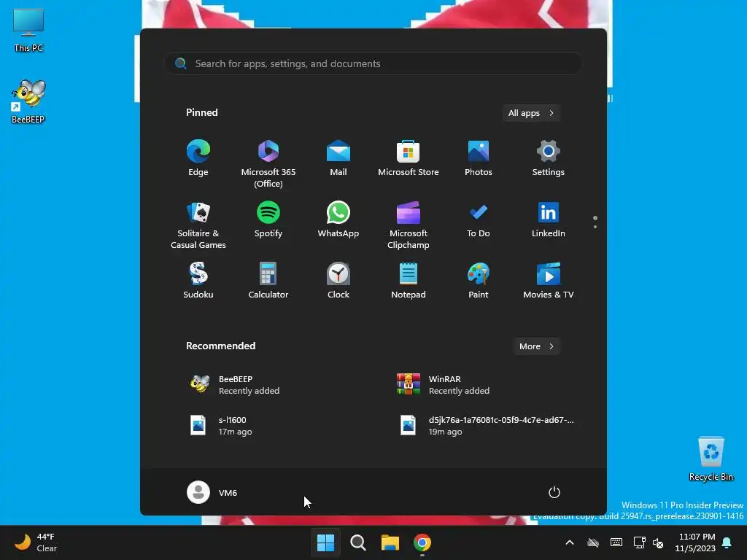Open the clock and date flyout

[695, 542]
